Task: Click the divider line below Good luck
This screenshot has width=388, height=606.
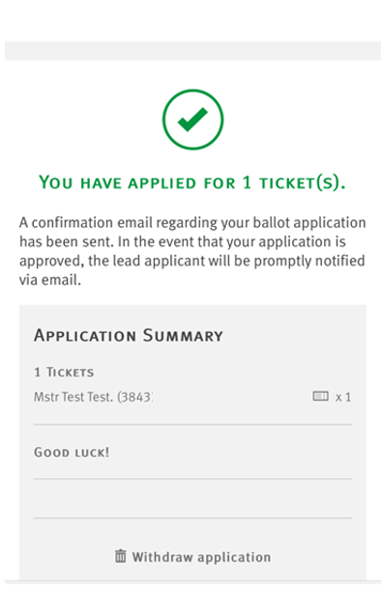Action: pos(193,478)
